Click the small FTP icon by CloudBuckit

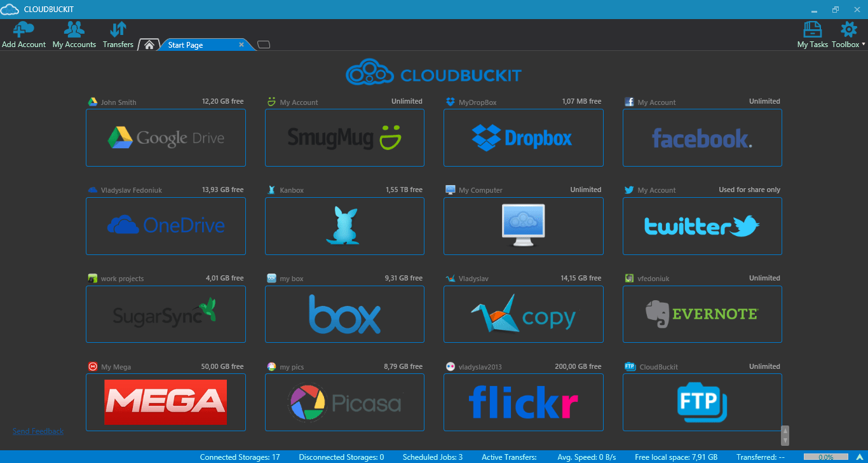click(630, 366)
